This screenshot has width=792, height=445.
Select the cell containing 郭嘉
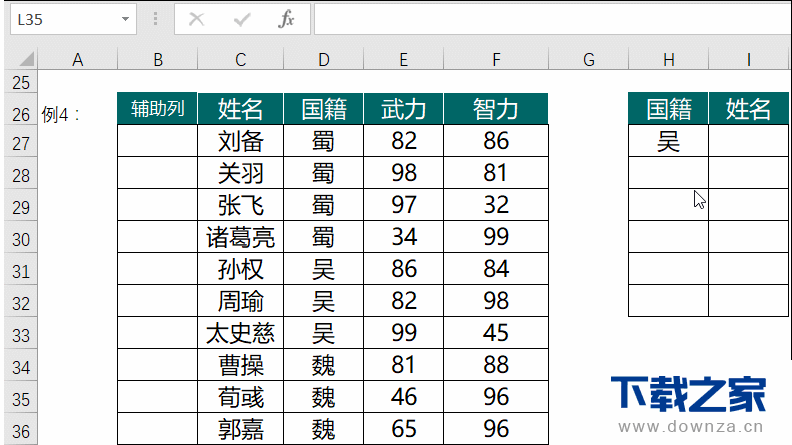point(240,429)
